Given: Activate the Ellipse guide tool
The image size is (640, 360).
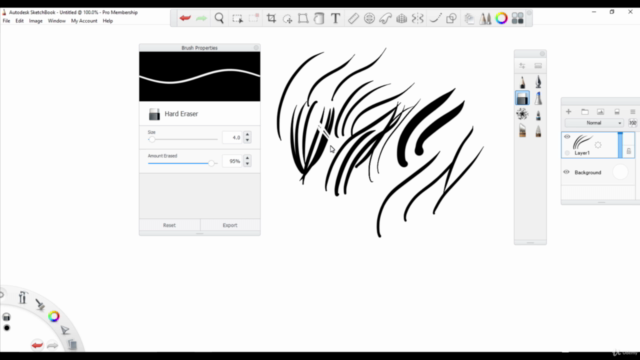Looking at the screenshot, I should coord(369,18).
